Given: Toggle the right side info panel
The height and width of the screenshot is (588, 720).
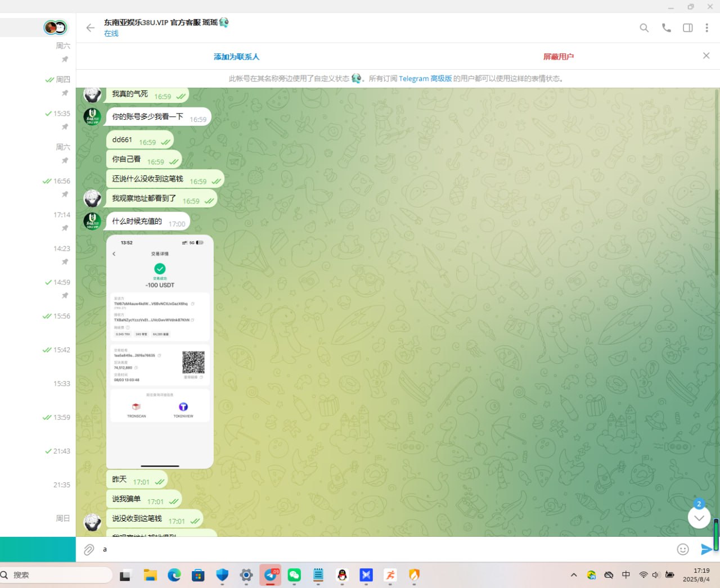Looking at the screenshot, I should pos(687,28).
